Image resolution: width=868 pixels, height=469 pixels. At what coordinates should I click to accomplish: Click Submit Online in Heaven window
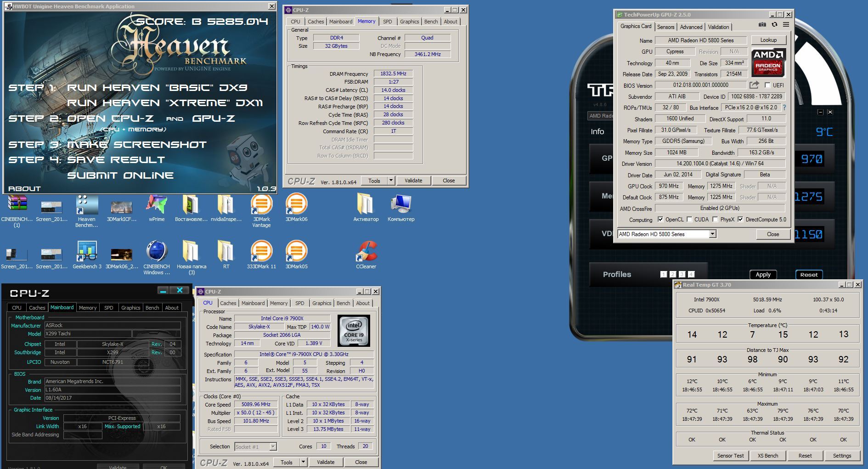(x=120, y=175)
